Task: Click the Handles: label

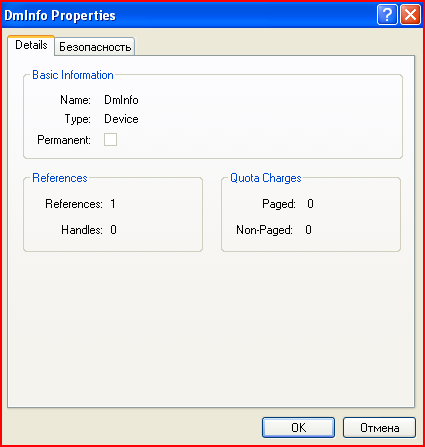Action: tap(82, 230)
